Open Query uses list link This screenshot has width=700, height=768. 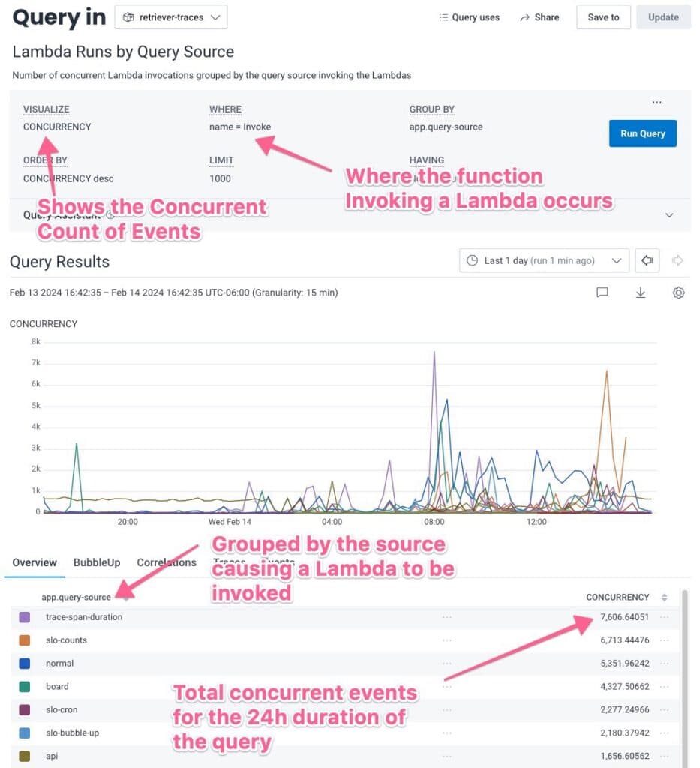point(470,17)
